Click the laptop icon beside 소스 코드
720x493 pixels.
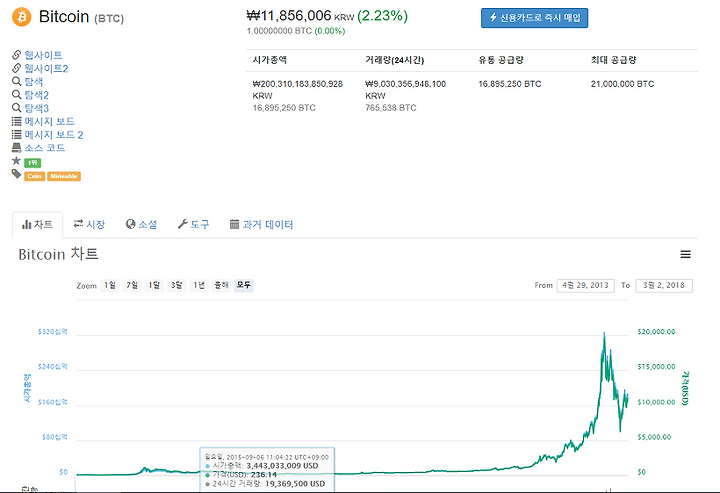17,147
